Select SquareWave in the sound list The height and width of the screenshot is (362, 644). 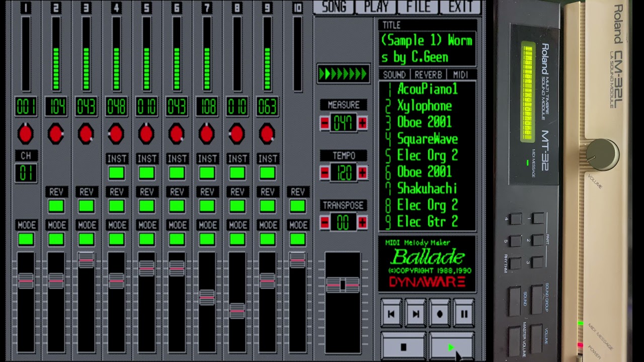coord(428,139)
